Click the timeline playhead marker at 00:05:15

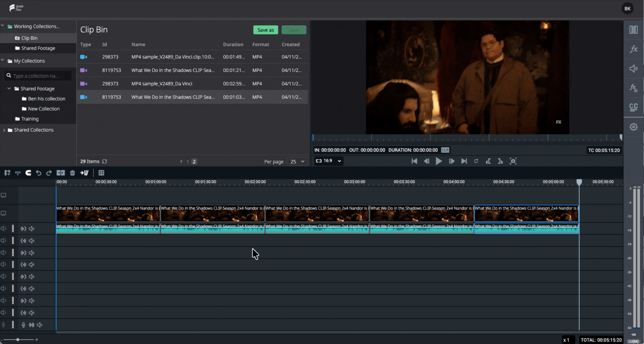579,182
